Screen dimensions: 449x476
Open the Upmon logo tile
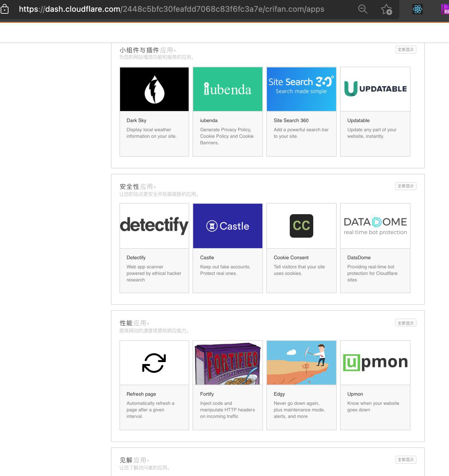(x=375, y=363)
